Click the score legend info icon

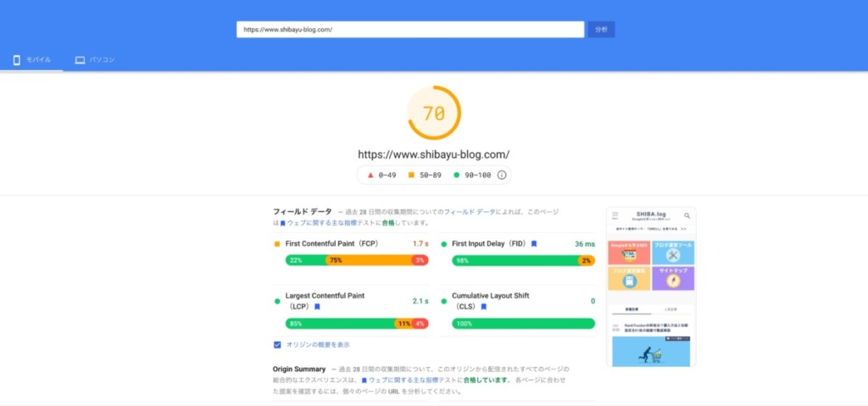[502, 175]
